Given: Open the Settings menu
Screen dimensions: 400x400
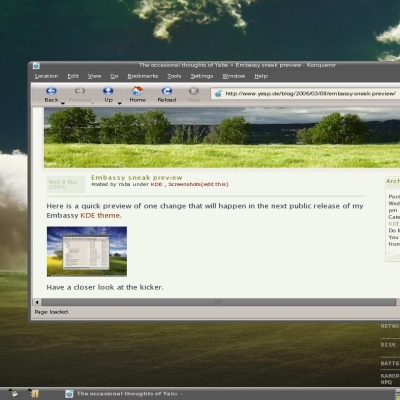Looking at the screenshot, I should (x=202, y=76).
